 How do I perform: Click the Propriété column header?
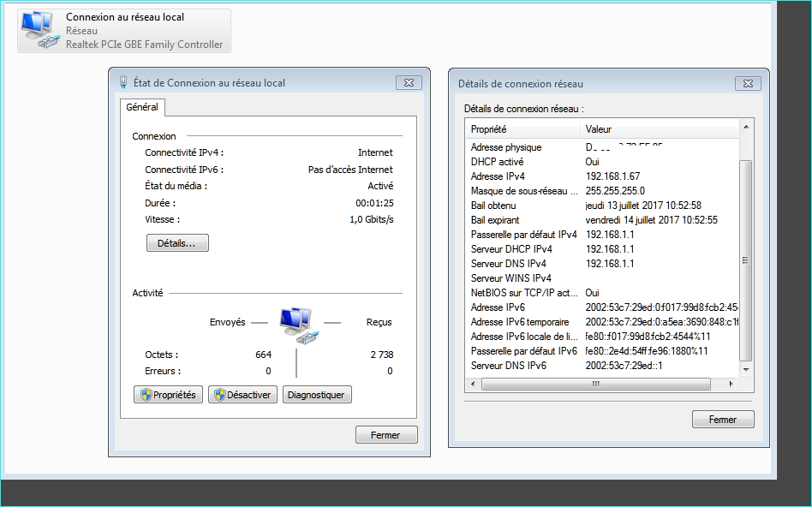coord(522,129)
